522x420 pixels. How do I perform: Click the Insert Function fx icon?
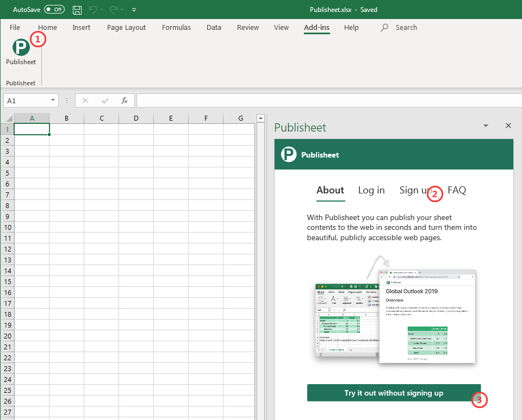click(124, 101)
